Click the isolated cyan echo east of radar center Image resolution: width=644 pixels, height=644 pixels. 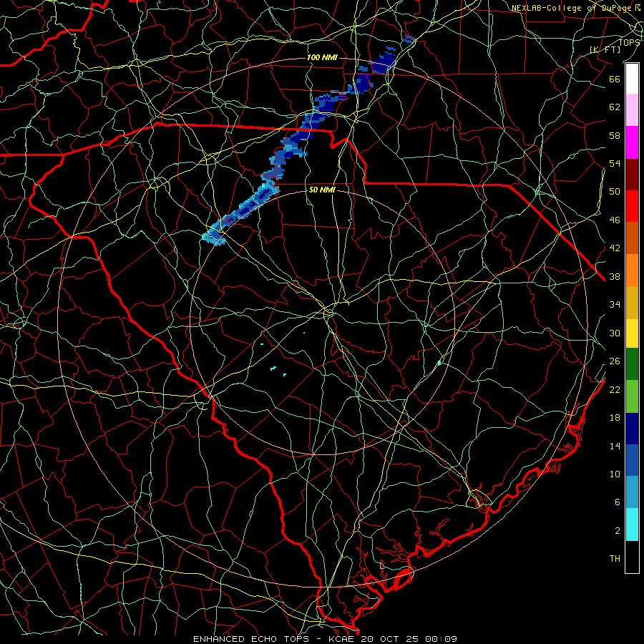pyautogui.click(x=439, y=363)
